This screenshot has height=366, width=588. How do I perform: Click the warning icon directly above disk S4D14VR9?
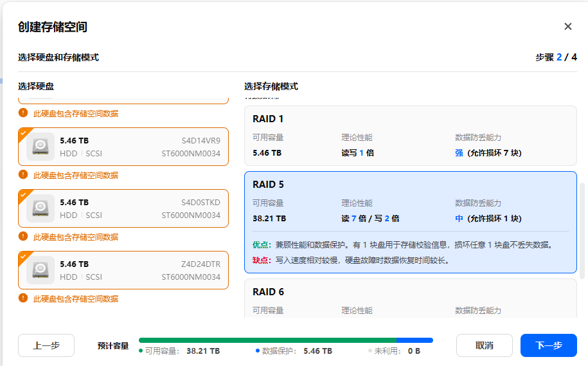pos(23,113)
